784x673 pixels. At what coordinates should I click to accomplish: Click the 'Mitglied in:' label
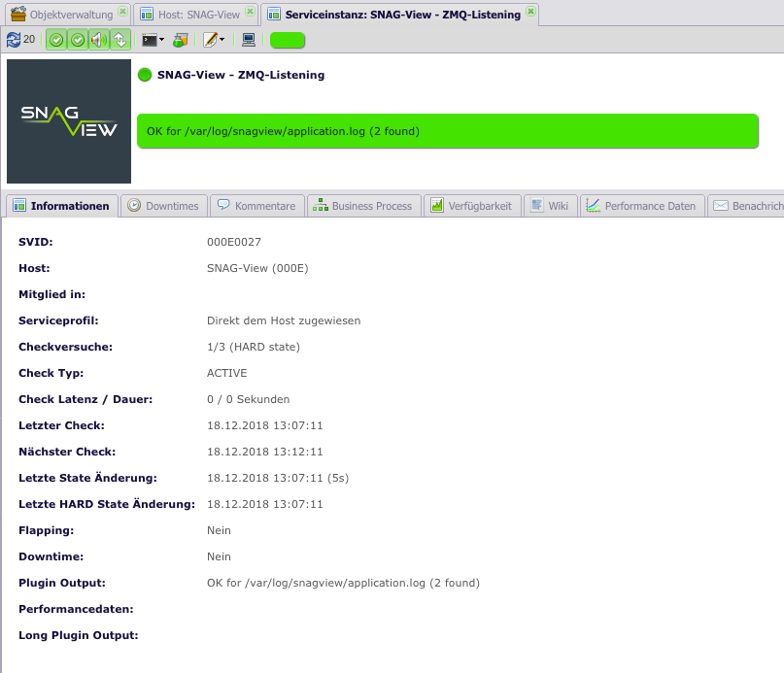click(52, 294)
